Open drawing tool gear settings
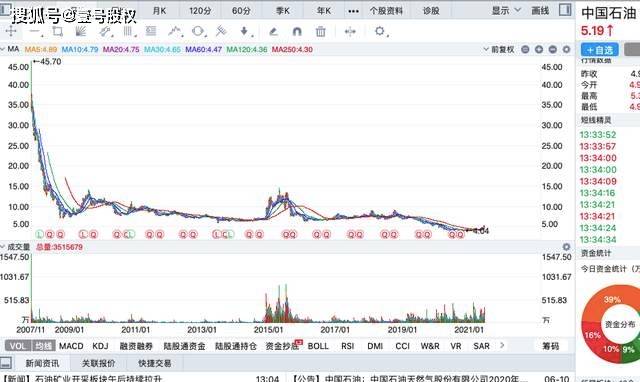Image resolution: width=640 pixels, height=382 pixels. (380, 31)
